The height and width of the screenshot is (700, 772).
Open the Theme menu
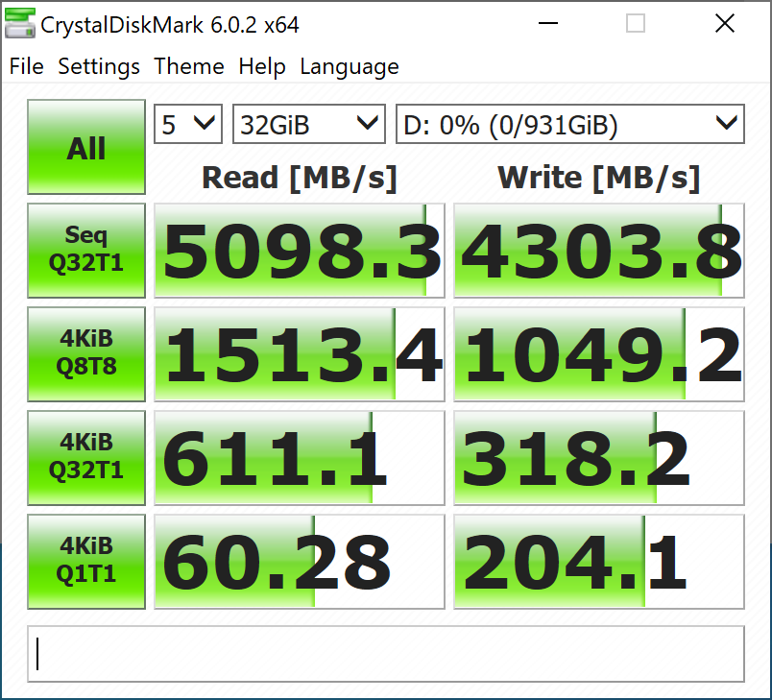click(x=189, y=66)
